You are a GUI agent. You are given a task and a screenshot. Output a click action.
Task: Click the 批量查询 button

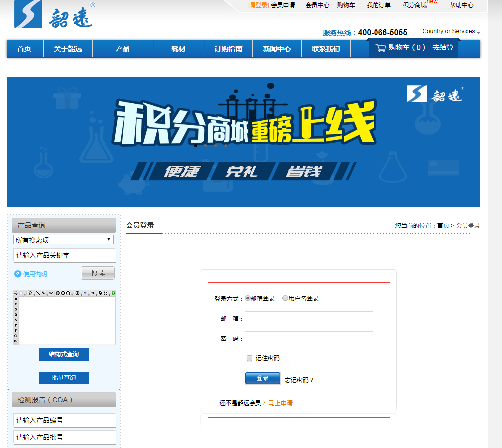(64, 378)
